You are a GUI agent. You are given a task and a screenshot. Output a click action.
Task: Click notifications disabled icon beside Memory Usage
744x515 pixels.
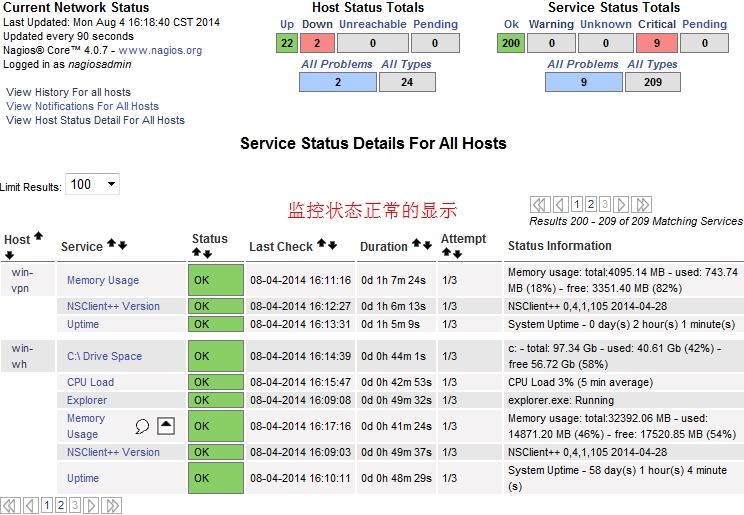[166, 426]
